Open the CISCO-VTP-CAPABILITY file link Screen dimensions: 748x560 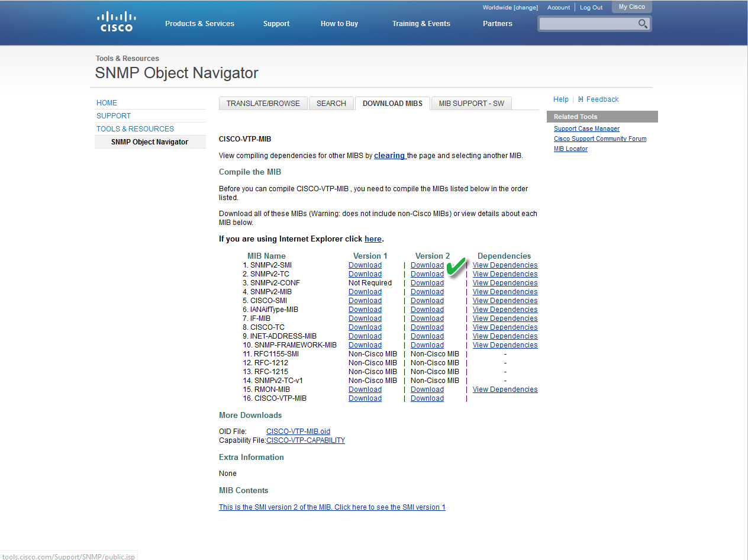pos(305,440)
